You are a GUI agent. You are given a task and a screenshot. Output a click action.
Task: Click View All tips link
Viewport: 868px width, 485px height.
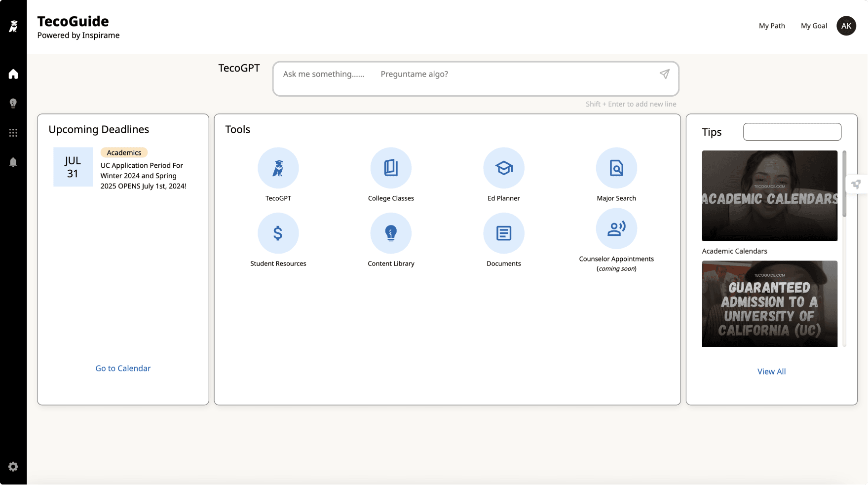771,372
